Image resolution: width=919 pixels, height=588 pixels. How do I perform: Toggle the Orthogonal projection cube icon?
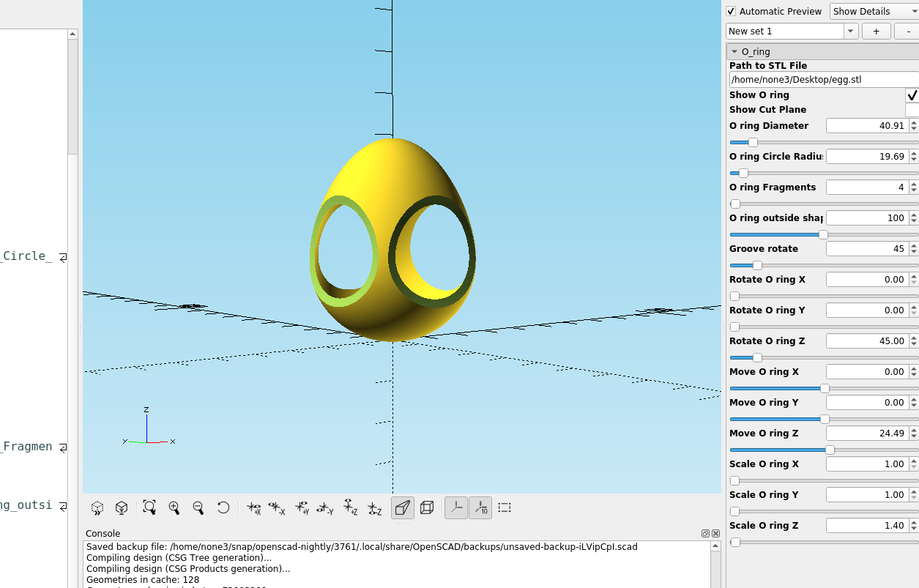(x=427, y=507)
